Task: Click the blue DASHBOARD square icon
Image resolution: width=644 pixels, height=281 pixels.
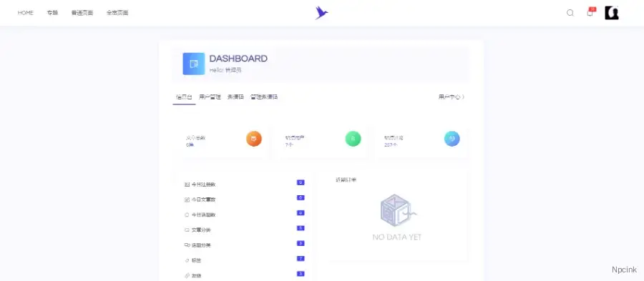Action: click(194, 64)
